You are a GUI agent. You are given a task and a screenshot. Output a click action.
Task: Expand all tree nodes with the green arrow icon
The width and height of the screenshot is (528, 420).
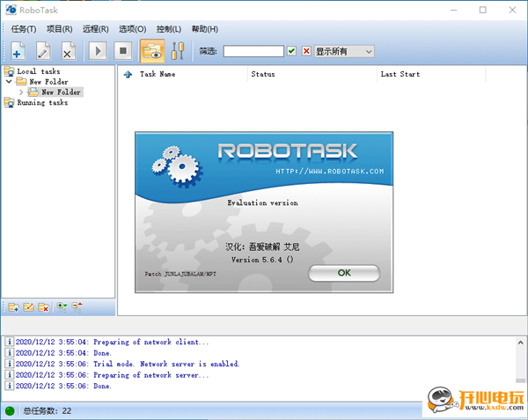[x=62, y=307]
